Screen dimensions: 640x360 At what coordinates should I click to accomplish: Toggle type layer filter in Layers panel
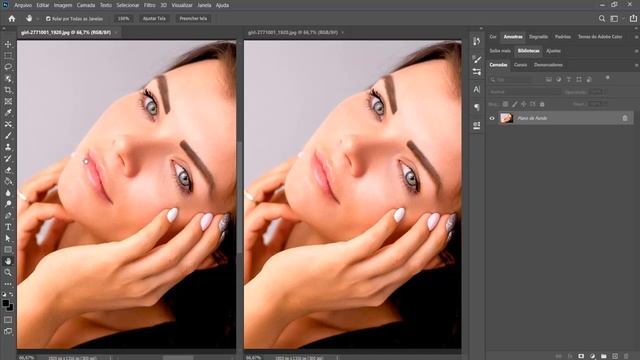[x=569, y=80]
